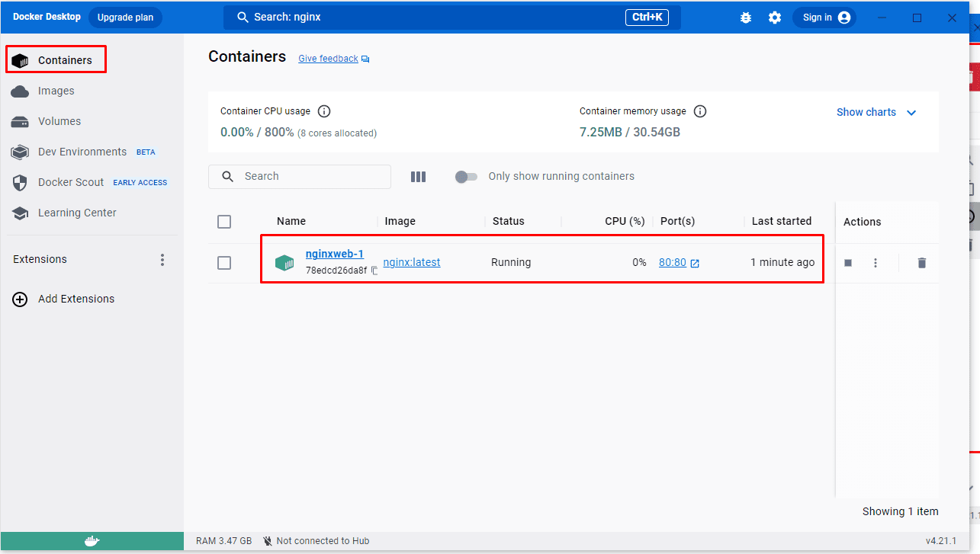This screenshot has width=980, height=554.
Task: Open the column layout picker icon
Action: click(418, 177)
